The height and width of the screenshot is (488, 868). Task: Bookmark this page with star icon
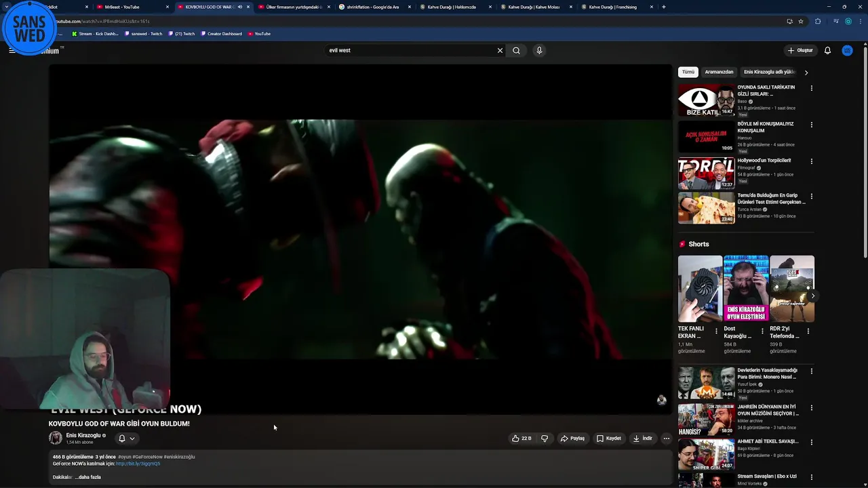pyautogui.click(x=801, y=21)
